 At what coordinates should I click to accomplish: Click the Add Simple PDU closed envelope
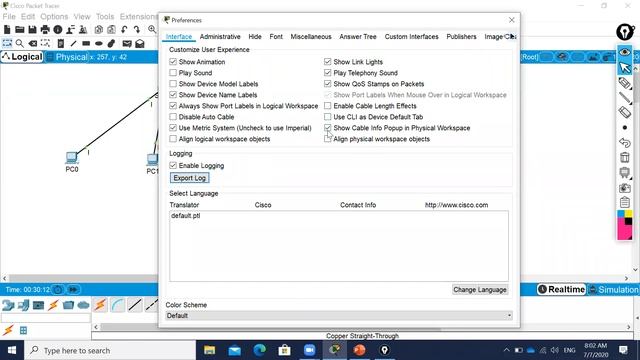(x=127, y=43)
